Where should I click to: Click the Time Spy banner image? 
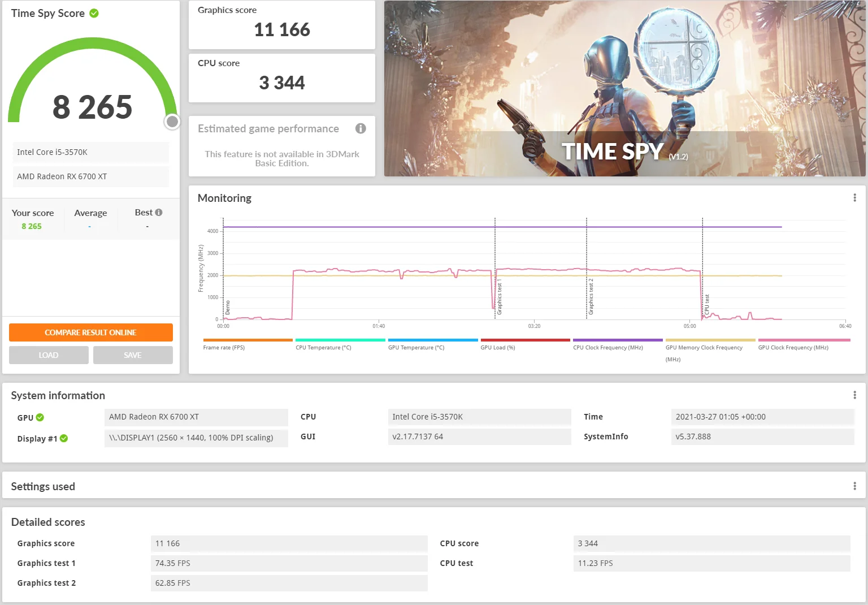(x=625, y=88)
